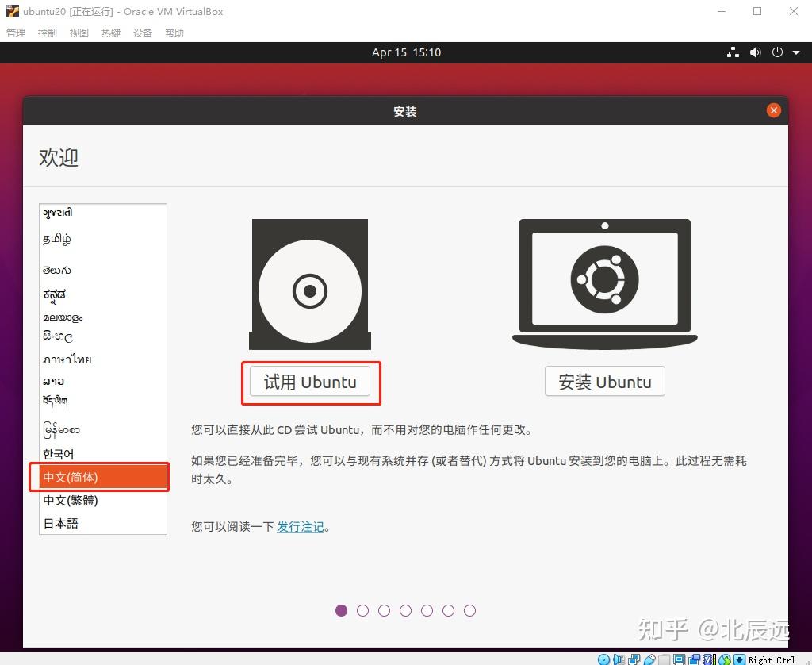Screen dimensions: 812x665
Task: Close the VirtualBox window
Action: tap(793, 11)
